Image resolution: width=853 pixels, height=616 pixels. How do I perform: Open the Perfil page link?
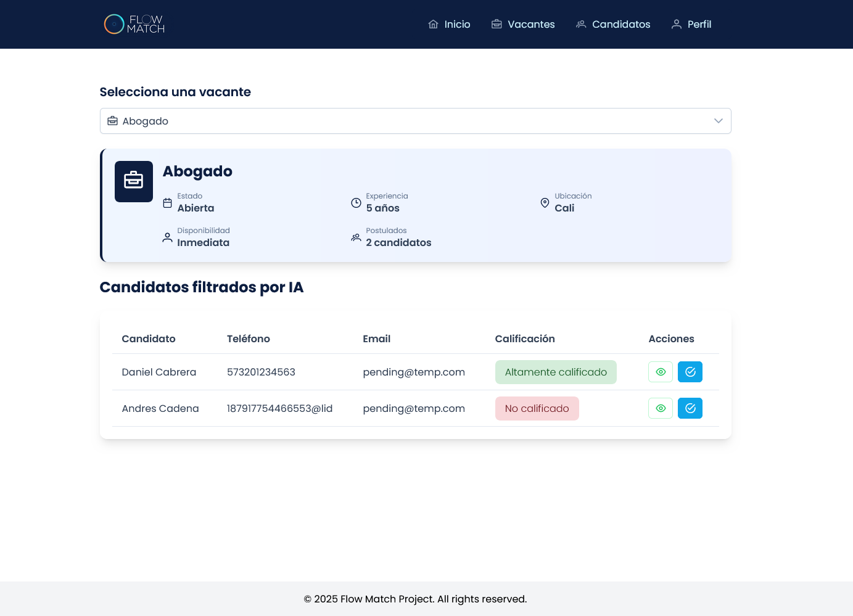(x=699, y=24)
